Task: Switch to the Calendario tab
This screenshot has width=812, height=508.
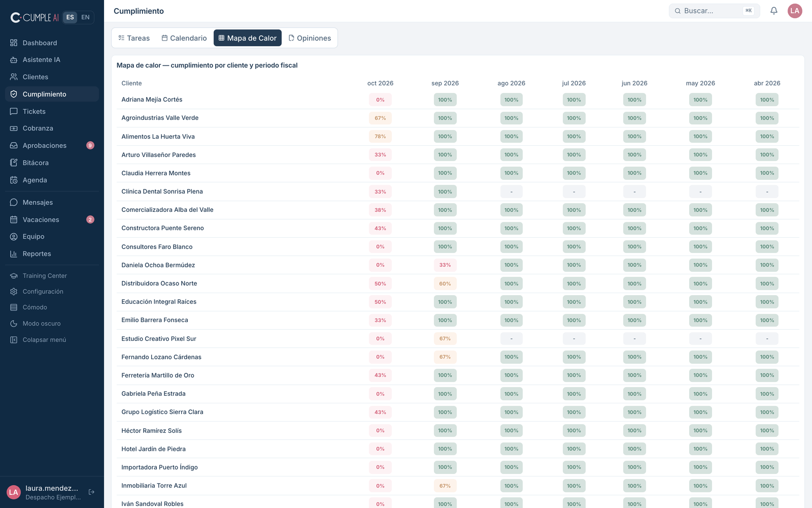Action: tap(184, 38)
